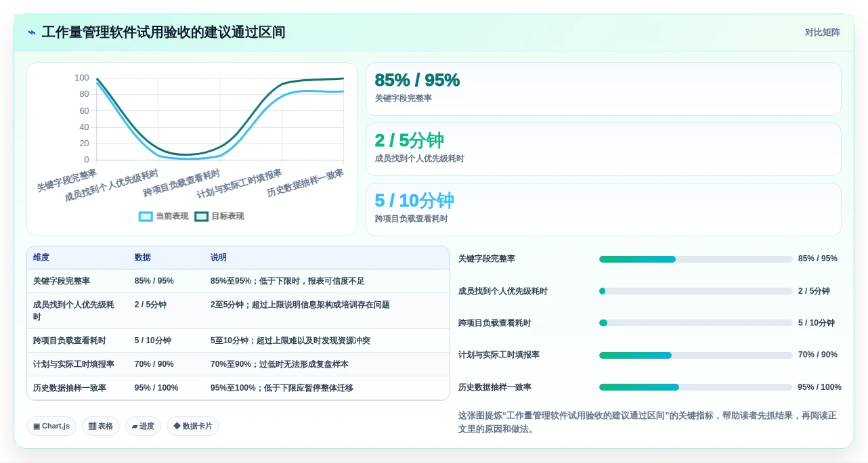Click the 对比矩阵 label in header
The image size is (868, 463).
click(822, 32)
